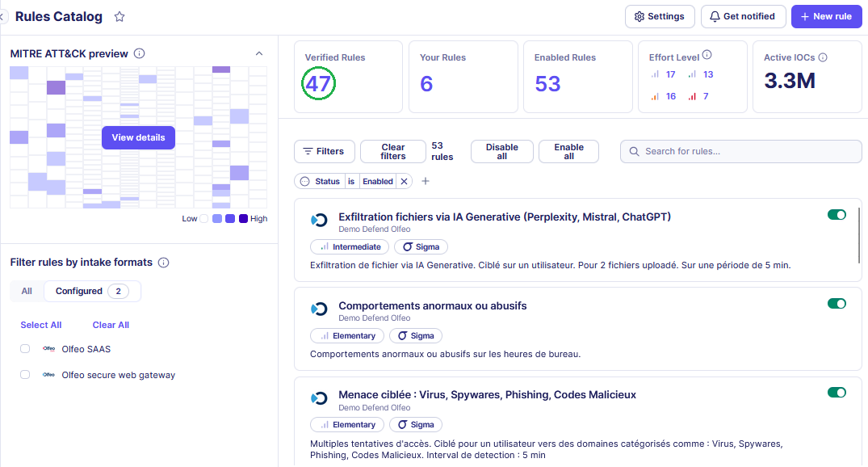Click the info icon next to Active IOCs

[x=822, y=57]
